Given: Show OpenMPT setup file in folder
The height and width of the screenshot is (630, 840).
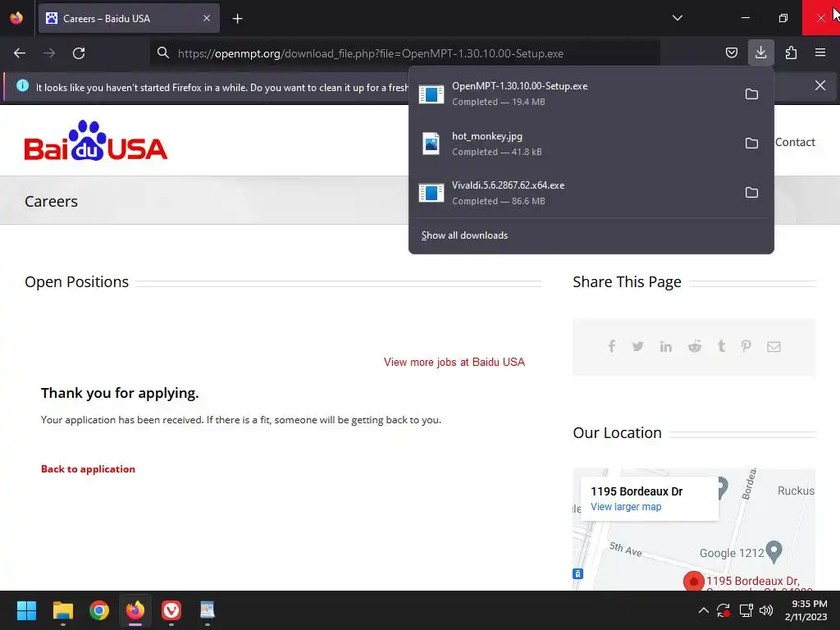Looking at the screenshot, I should pyautogui.click(x=751, y=94).
